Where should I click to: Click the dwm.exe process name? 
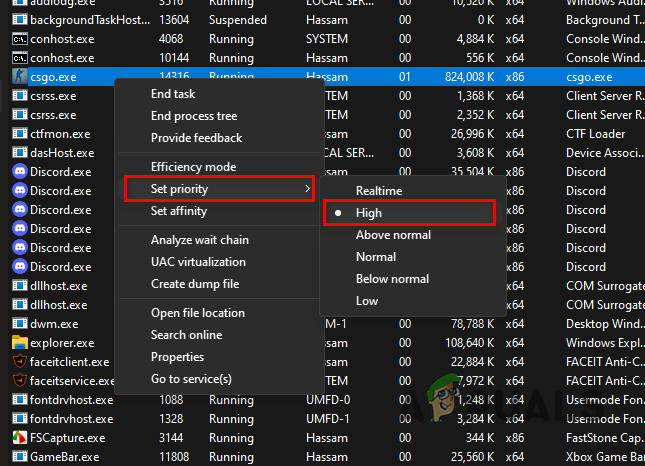(54, 324)
